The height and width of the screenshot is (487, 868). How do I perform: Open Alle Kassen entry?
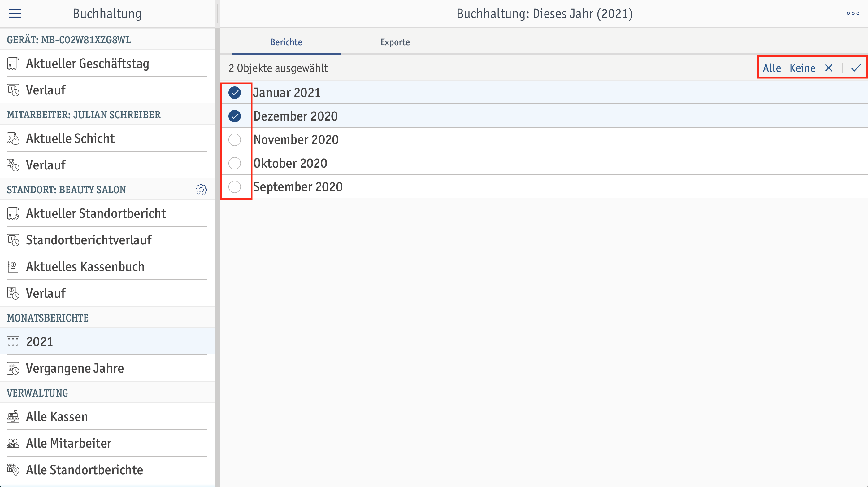coord(107,416)
